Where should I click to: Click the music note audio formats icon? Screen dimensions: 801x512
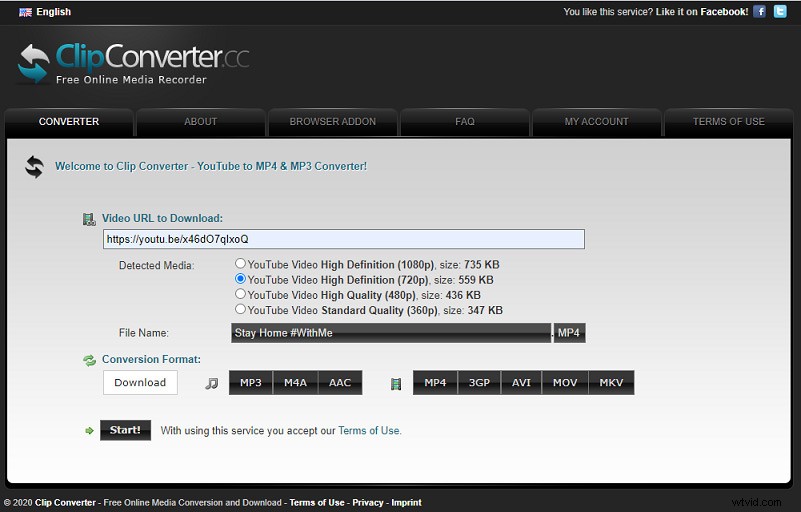[211, 383]
